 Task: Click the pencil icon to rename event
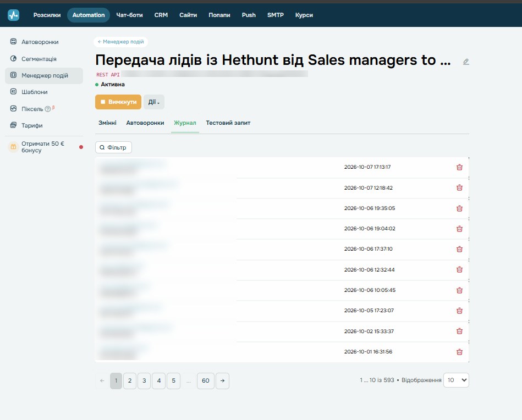466,62
